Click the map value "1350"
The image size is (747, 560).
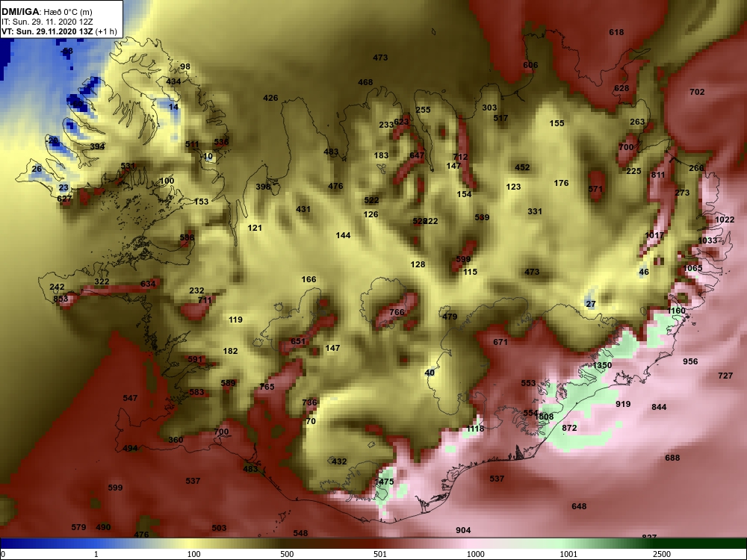pos(602,365)
